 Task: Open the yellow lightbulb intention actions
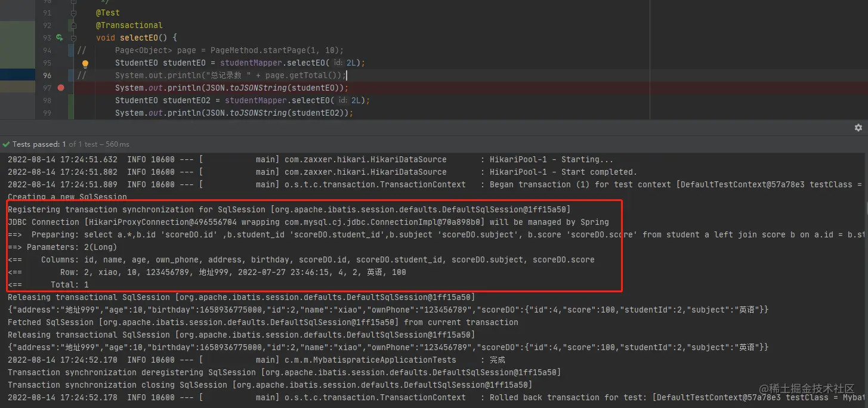[85, 63]
